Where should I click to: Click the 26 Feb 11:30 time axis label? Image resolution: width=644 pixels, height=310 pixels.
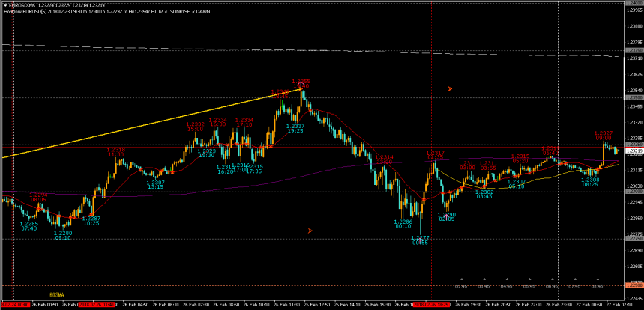click(x=286, y=305)
